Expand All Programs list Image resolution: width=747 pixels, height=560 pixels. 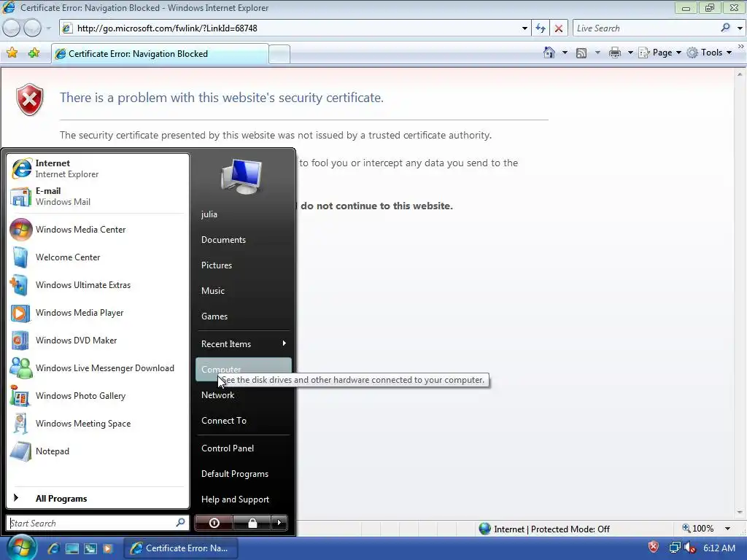click(98, 499)
